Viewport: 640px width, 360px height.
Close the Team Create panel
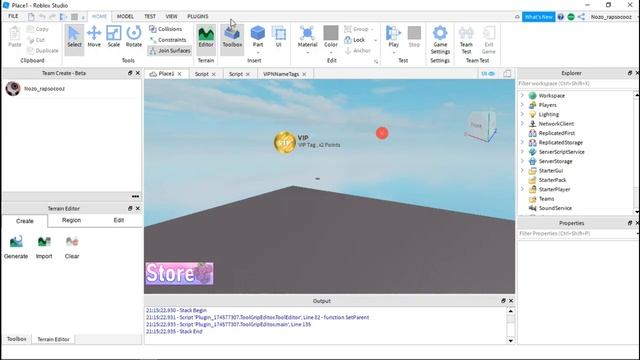click(x=138, y=73)
